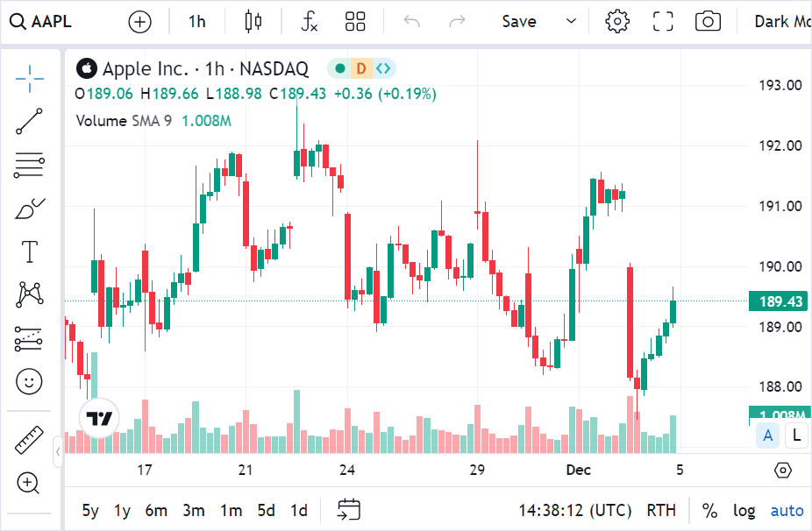Select the brush drawing tool
Screen dimensions: 812x531
click(30, 209)
